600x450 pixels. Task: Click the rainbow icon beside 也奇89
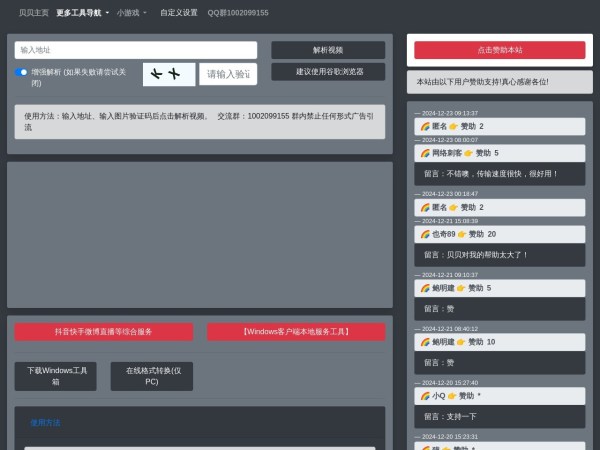(x=425, y=234)
